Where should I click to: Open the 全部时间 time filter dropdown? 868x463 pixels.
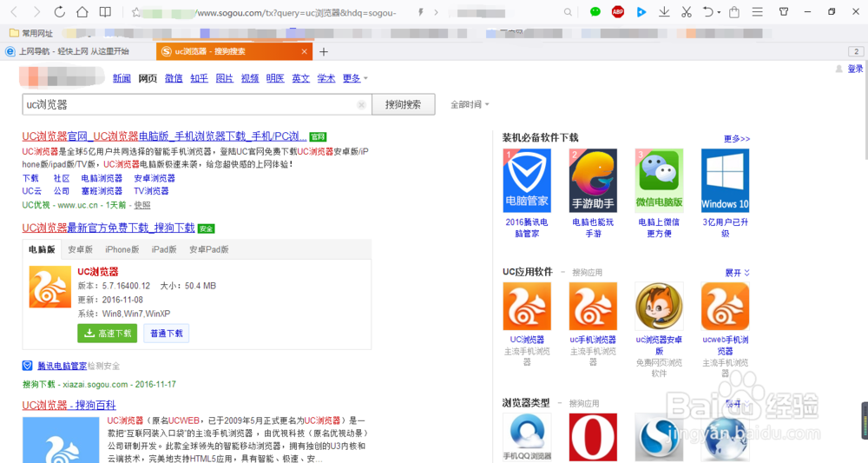pos(470,104)
